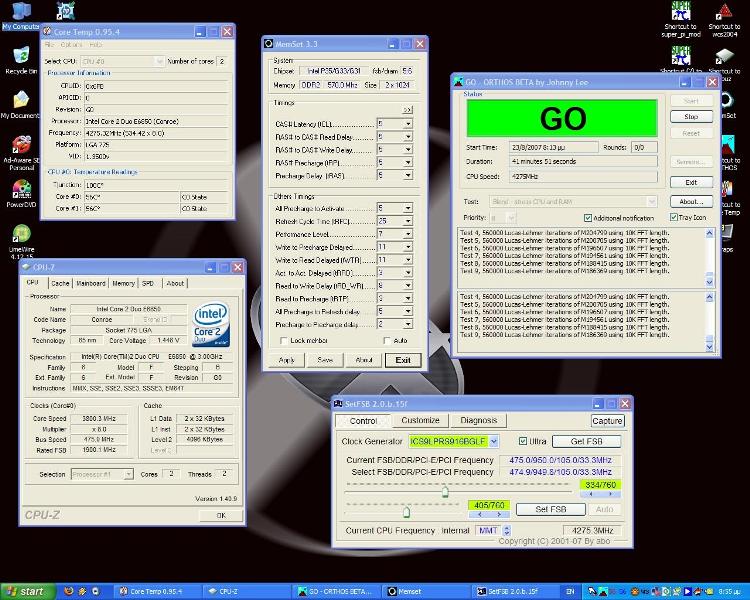Click the Intel Core 2 Duo logo in CPU-Z
The height and width of the screenshot is (600, 750).
pyautogui.click(x=211, y=324)
